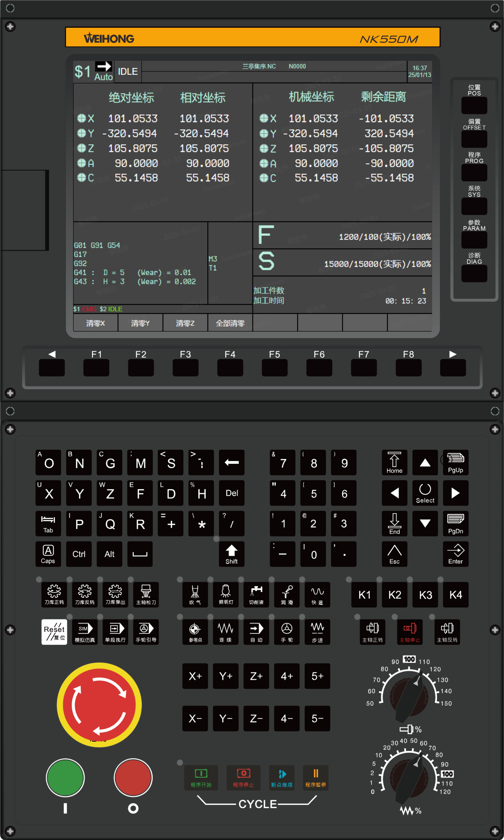Click the green power-on I button
Viewport: 504px width, 840px height.
point(65,778)
